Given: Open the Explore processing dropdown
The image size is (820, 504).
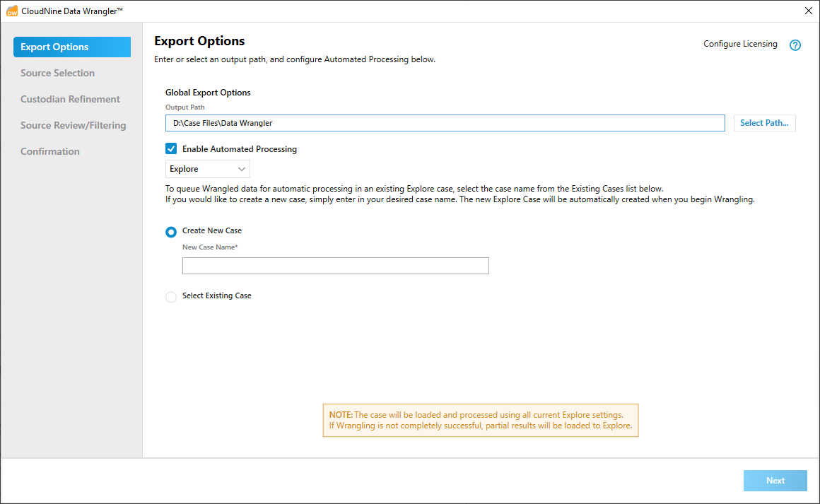Looking at the screenshot, I should (x=208, y=169).
